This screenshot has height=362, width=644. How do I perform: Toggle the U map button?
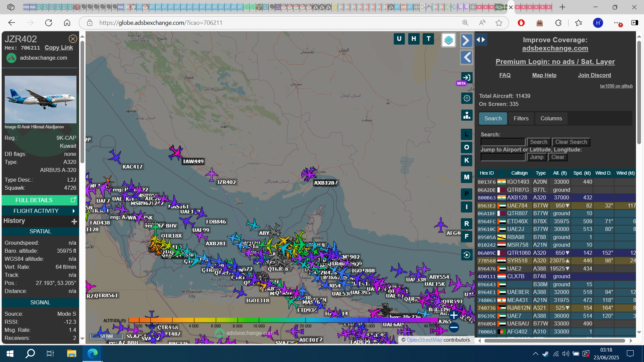click(399, 39)
